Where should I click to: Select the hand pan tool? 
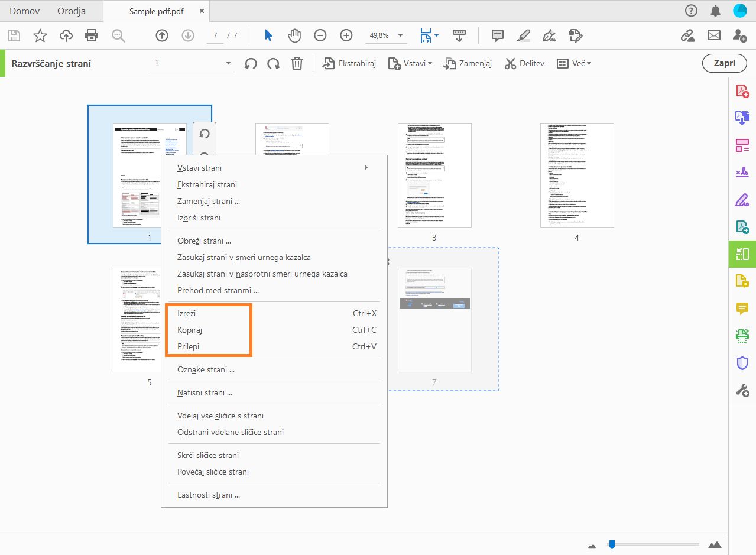(x=294, y=35)
